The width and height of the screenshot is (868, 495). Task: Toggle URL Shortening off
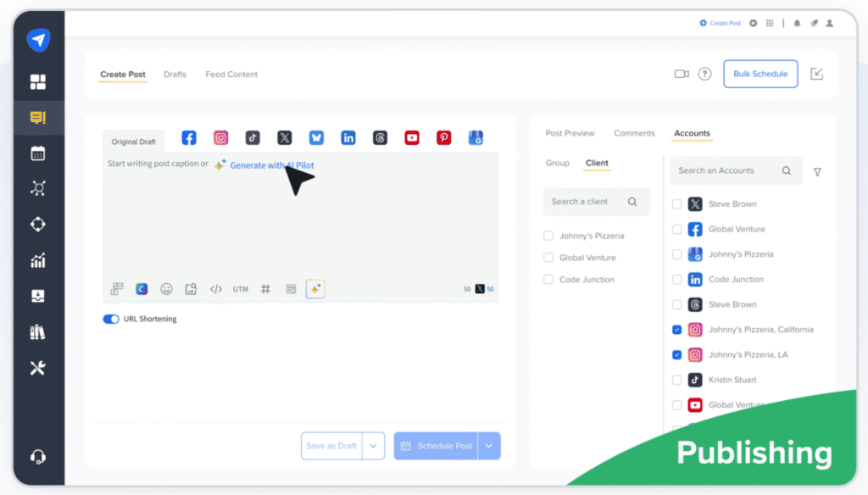pyautogui.click(x=110, y=319)
